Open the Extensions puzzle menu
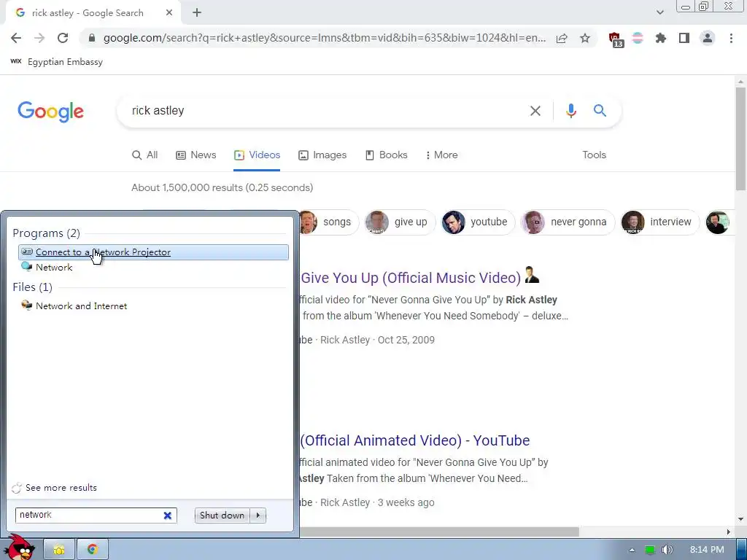This screenshot has width=747, height=560. coord(661,38)
